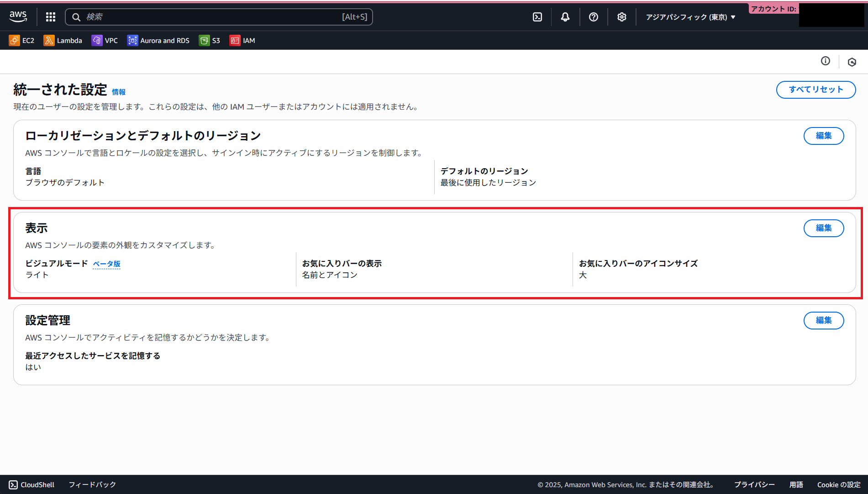This screenshot has width=868, height=494.
Task: Open the IAM favorite shortcut
Action: 242,41
